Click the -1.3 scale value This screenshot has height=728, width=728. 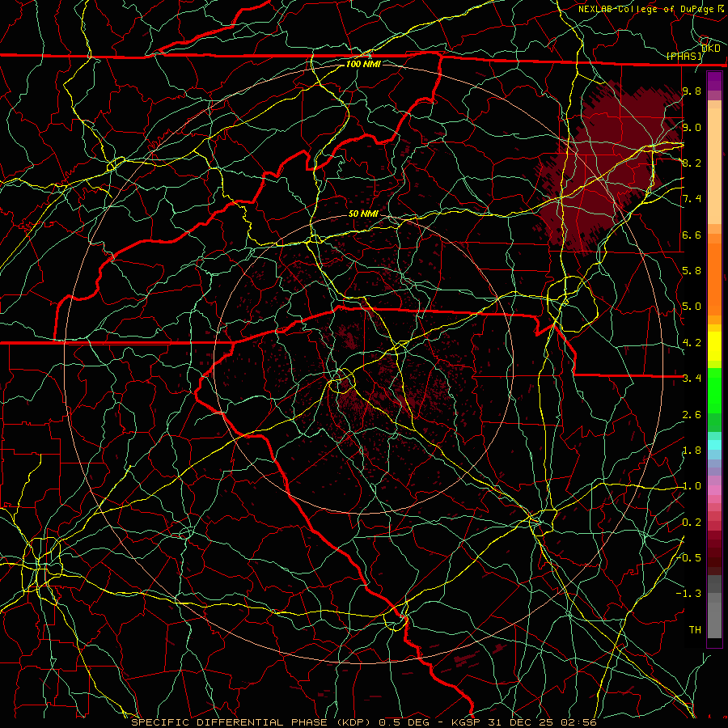[x=688, y=594]
